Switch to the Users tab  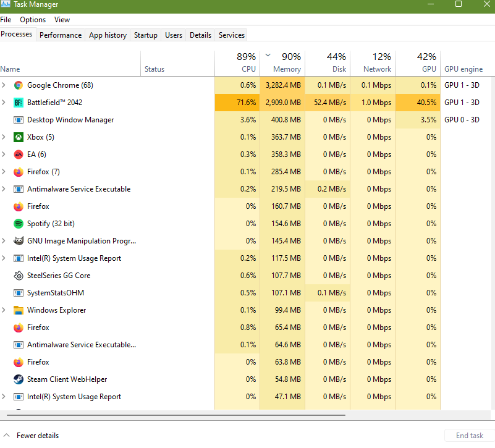174,35
